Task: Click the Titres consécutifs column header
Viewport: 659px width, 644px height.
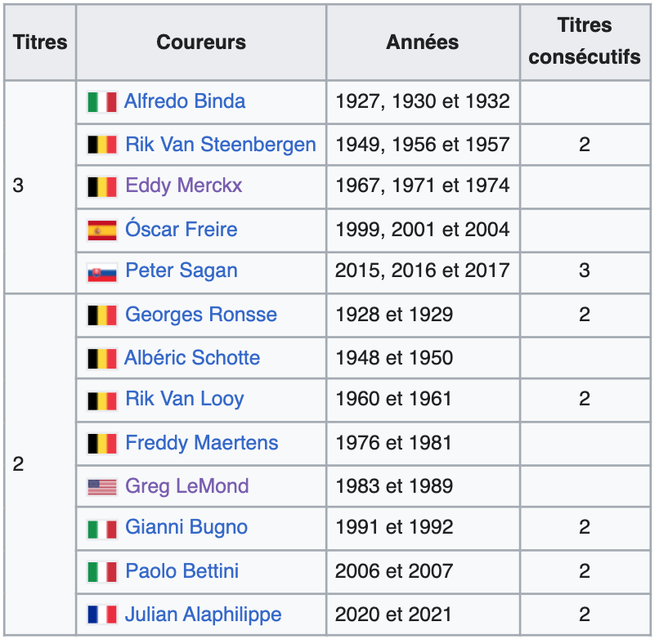Action: click(585, 42)
